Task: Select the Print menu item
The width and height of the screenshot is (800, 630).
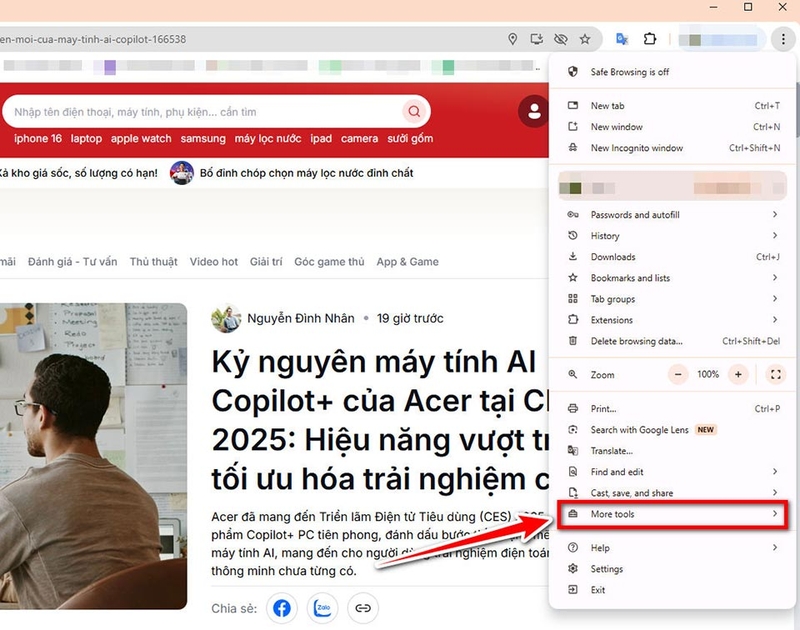Action: [x=673, y=409]
